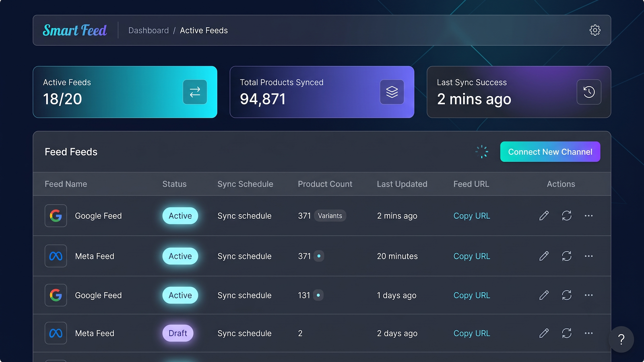
Task: Click Google logo in the 1 days ago row
Action: click(56, 295)
